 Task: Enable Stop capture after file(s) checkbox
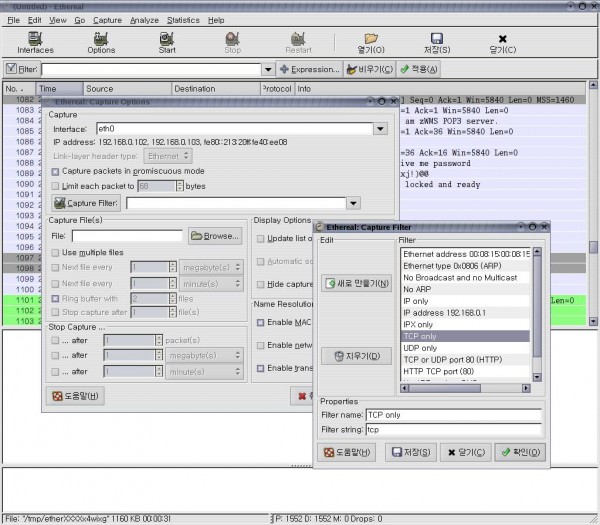point(55,312)
